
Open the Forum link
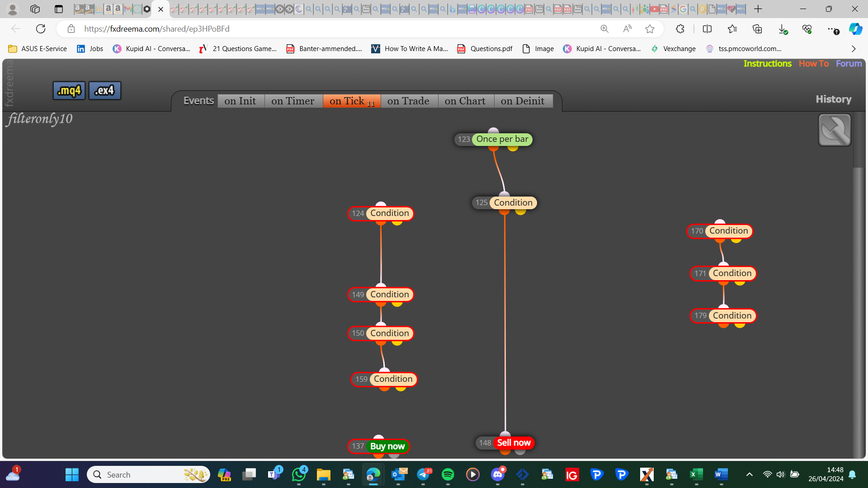tap(849, 64)
